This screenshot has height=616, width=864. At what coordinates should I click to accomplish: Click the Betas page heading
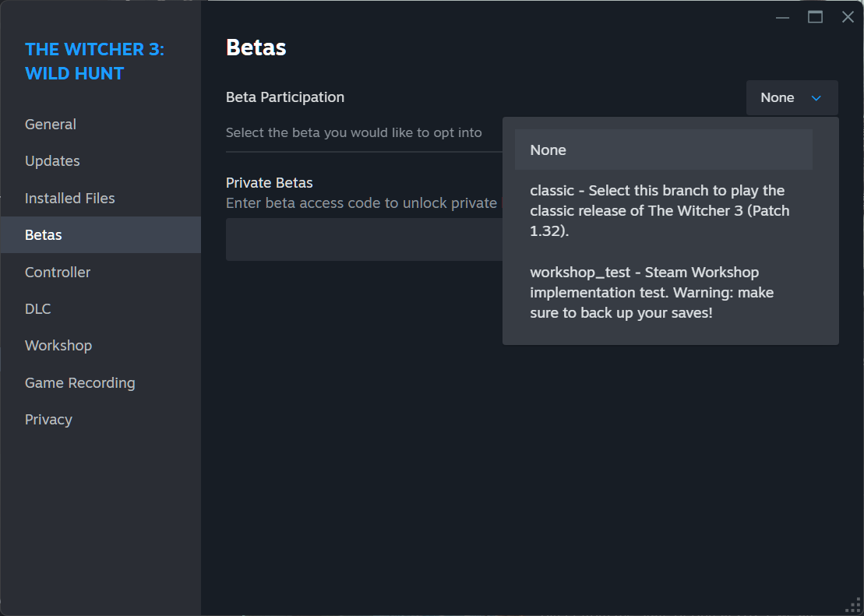tap(256, 48)
